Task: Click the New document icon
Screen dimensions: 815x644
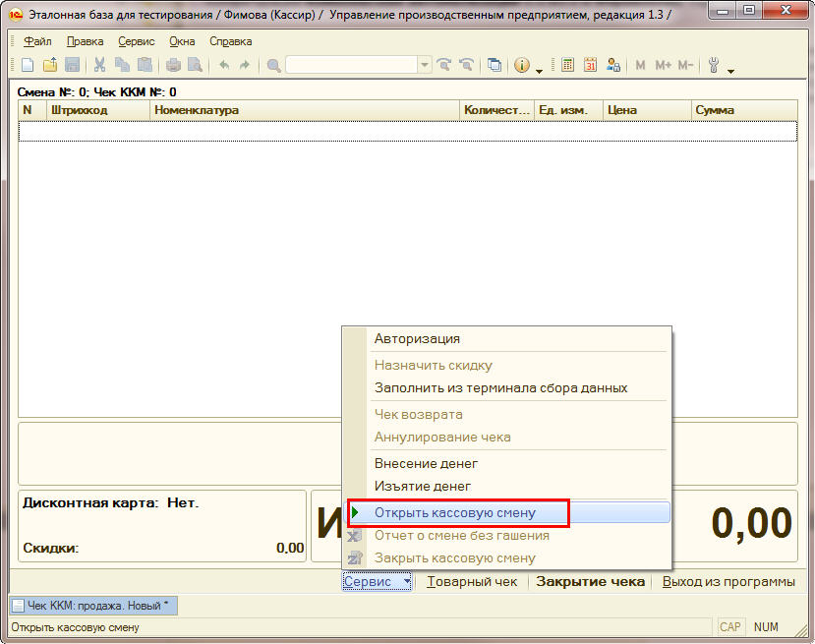Action: click(x=27, y=65)
